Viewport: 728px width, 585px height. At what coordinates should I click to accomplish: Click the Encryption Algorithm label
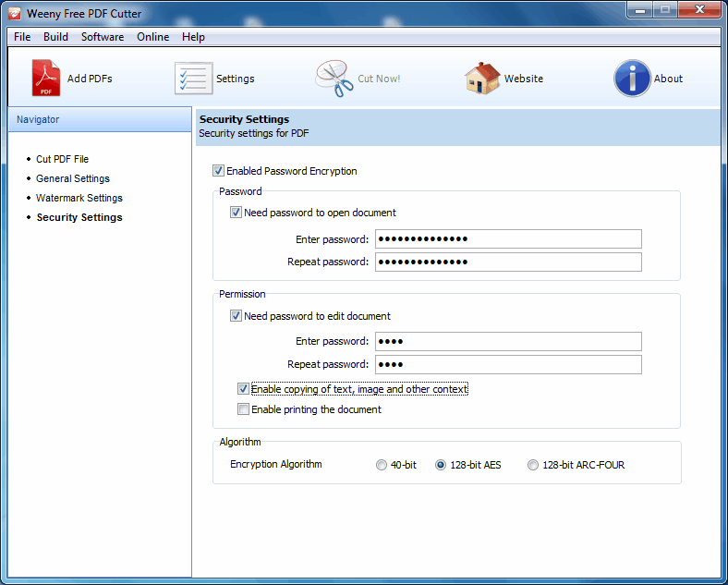click(276, 464)
